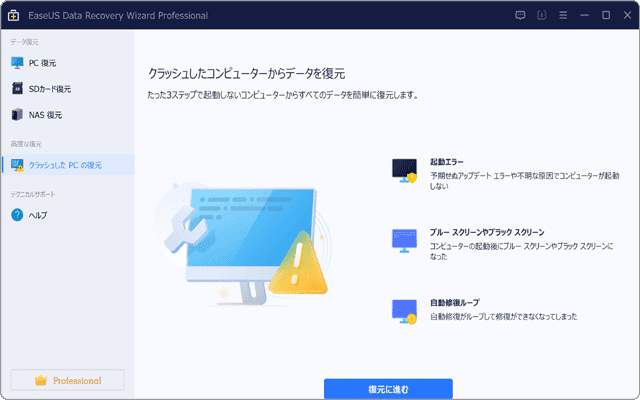Image resolution: width=640 pixels, height=400 pixels.
Task: Select the NAS 復元 server icon
Action: click(17, 115)
